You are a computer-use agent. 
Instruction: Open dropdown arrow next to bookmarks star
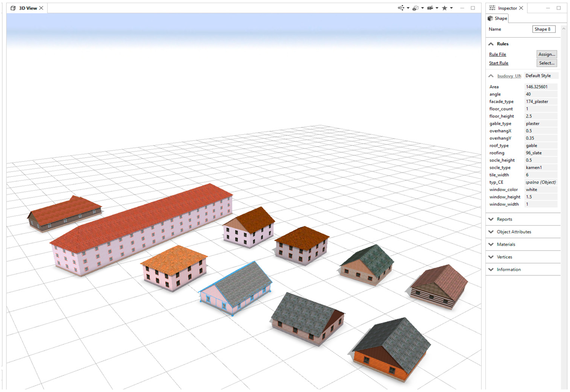pos(451,8)
